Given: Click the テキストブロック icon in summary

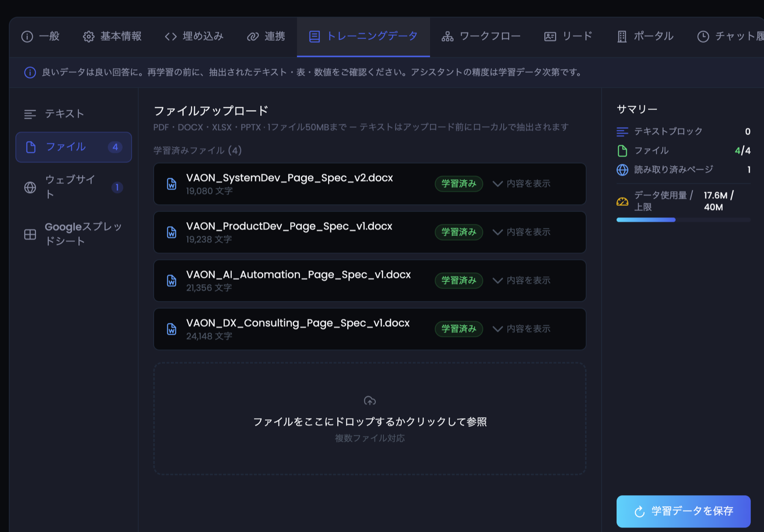Looking at the screenshot, I should [x=622, y=132].
